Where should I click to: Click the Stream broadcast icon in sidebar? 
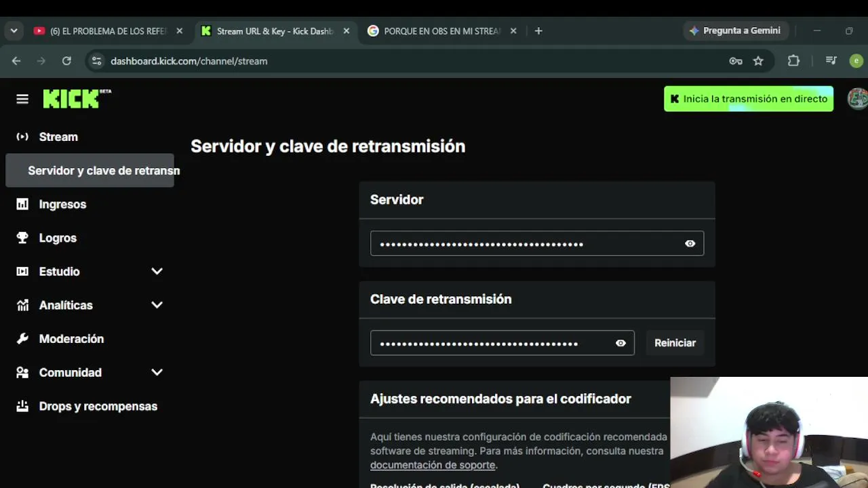pyautogui.click(x=22, y=137)
